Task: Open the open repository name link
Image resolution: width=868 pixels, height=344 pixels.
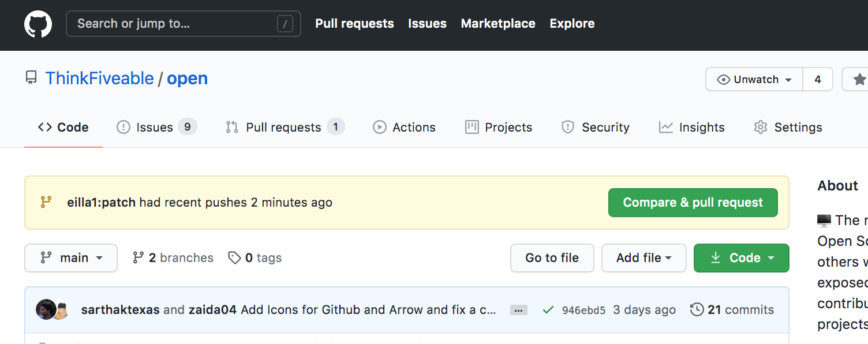Action: 187,78
